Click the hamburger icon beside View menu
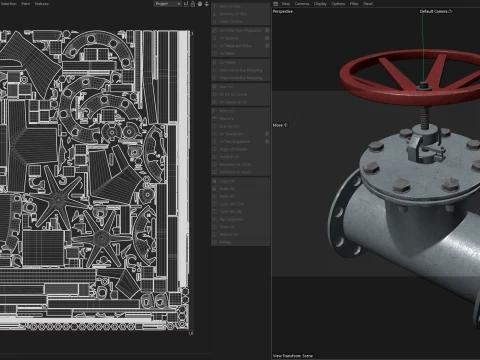 pyautogui.click(x=276, y=4)
